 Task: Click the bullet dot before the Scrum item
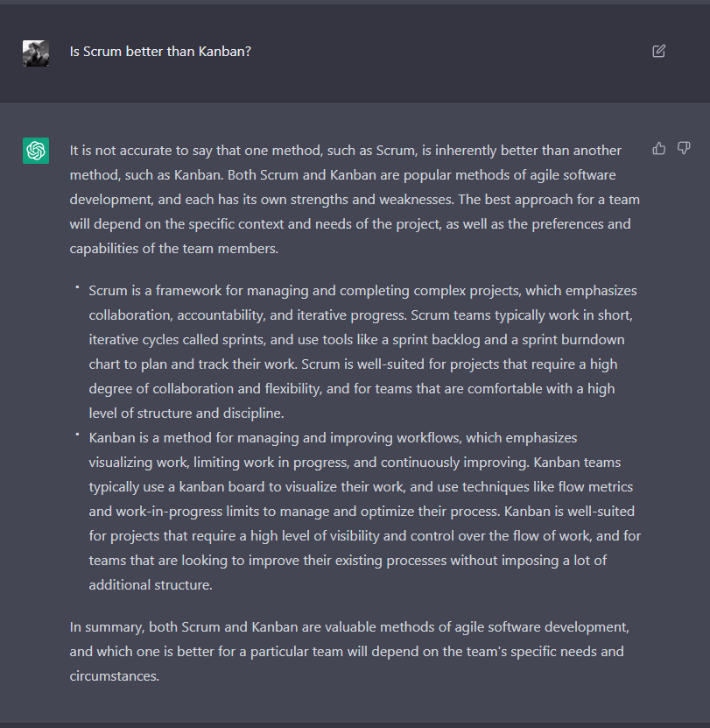click(x=77, y=287)
